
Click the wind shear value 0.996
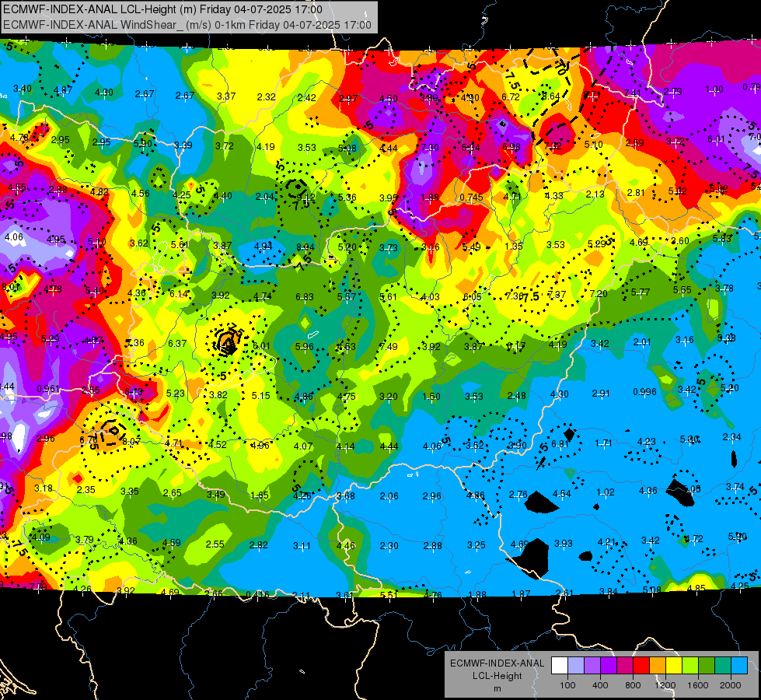644,391
